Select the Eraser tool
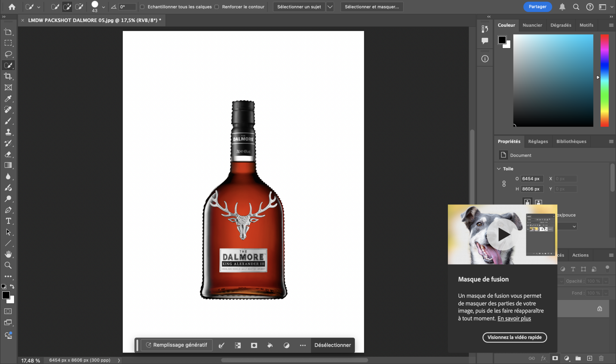The height and width of the screenshot is (364, 616). [8, 154]
